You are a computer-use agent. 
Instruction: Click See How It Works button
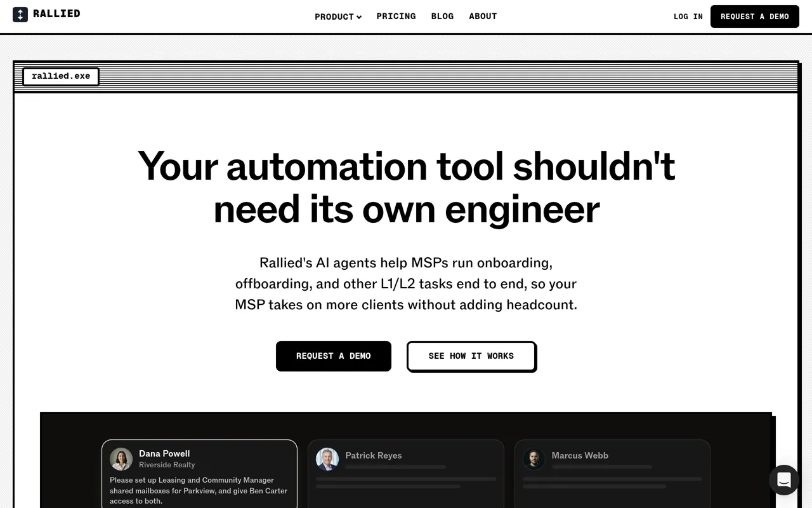pyautogui.click(x=471, y=356)
